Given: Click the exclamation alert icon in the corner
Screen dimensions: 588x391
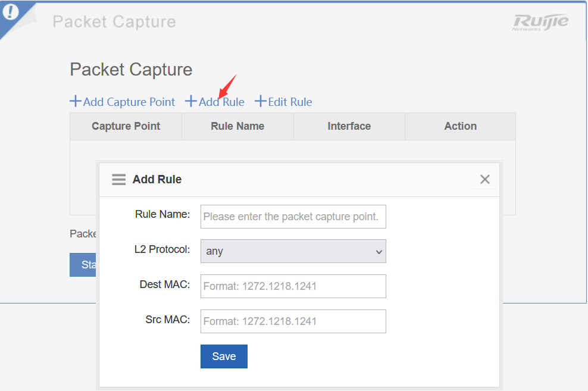Looking at the screenshot, I should (x=10, y=12).
